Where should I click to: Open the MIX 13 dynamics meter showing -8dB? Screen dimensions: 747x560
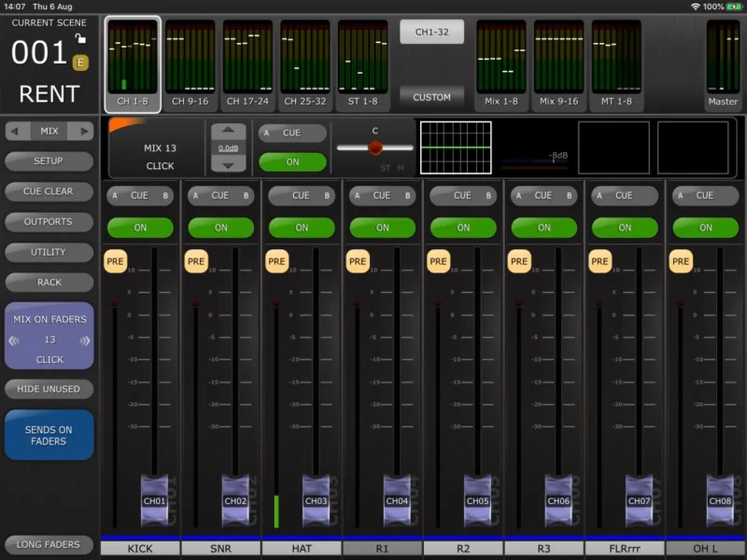(534, 147)
